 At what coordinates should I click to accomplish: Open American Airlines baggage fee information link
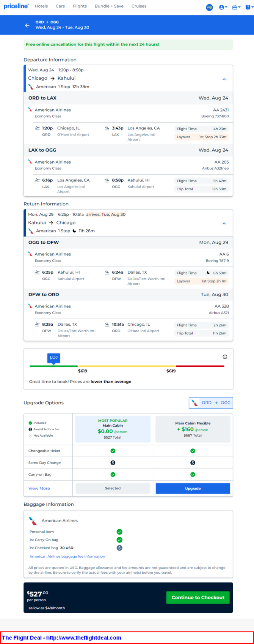(x=67, y=556)
